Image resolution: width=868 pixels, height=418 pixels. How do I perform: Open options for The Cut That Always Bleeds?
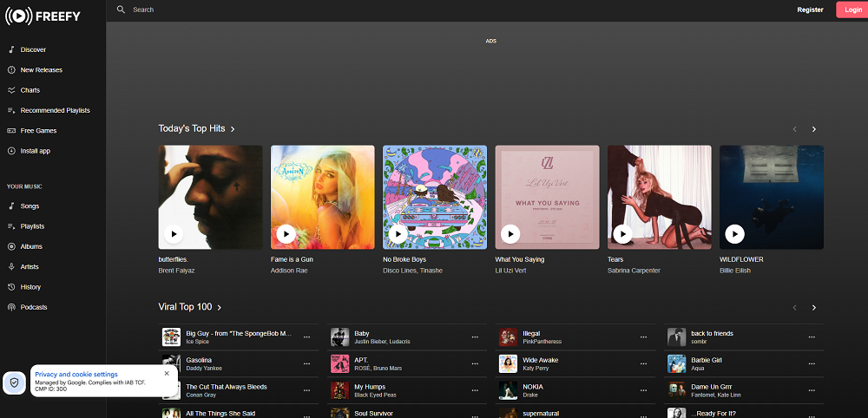click(x=306, y=390)
